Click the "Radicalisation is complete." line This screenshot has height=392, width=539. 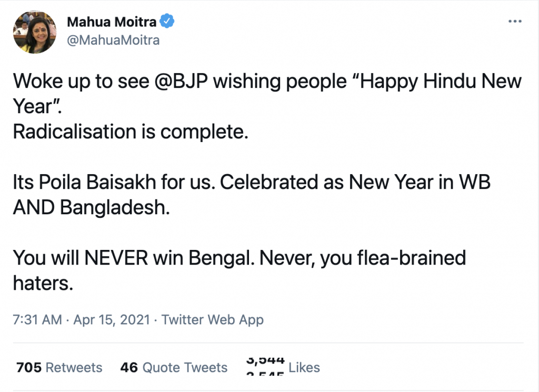pos(130,132)
